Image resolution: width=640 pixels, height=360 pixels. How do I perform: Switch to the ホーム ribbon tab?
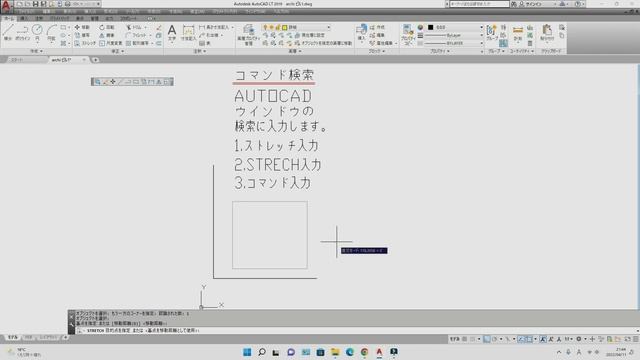[x=8, y=18]
